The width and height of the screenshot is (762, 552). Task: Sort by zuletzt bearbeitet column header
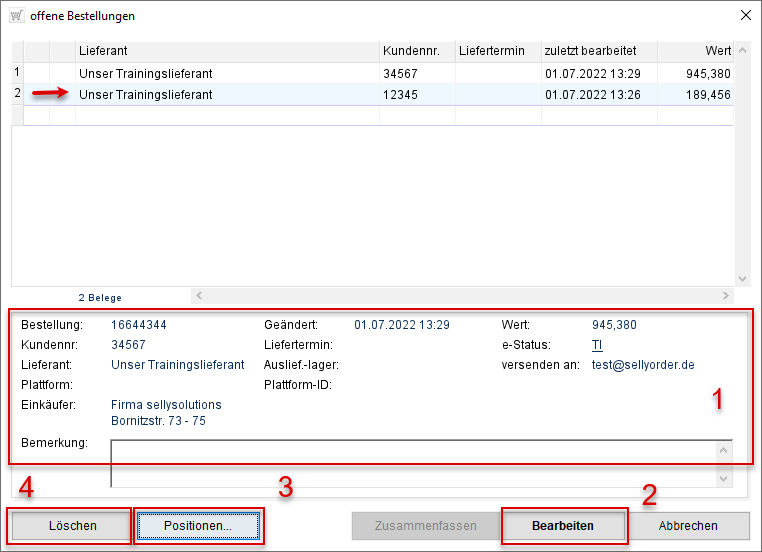[x=598, y=51]
